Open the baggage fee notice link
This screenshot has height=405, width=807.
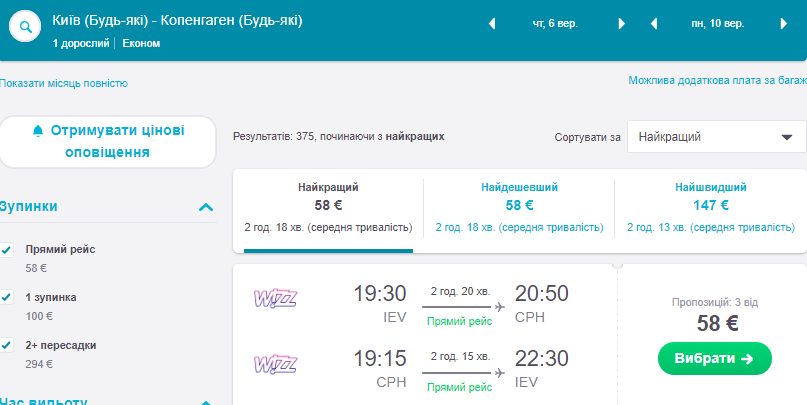click(717, 80)
